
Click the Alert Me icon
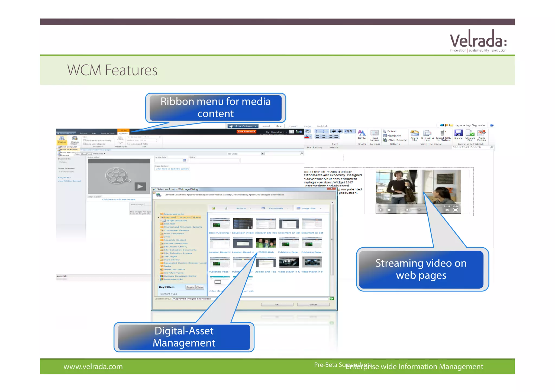coord(414,133)
